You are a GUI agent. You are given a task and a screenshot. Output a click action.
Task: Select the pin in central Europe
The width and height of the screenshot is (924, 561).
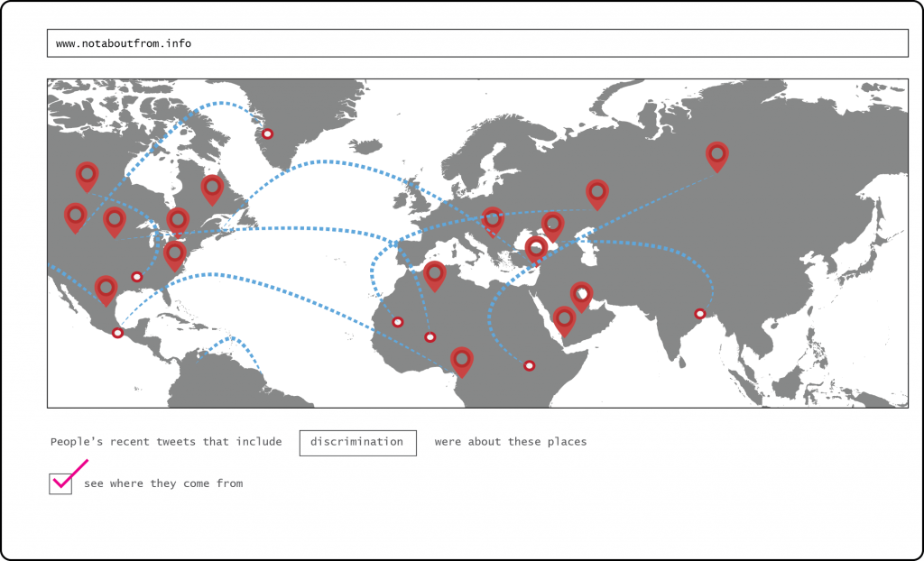pos(493,221)
